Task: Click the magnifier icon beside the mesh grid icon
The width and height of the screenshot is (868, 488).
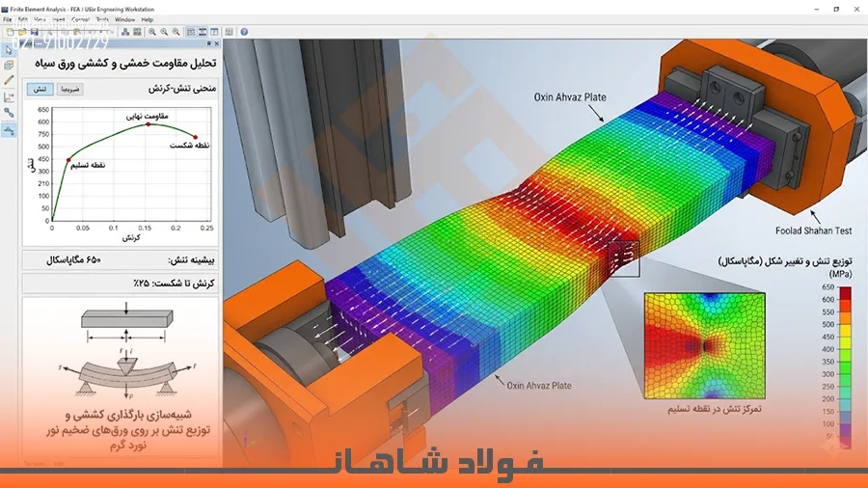Action: (x=151, y=32)
